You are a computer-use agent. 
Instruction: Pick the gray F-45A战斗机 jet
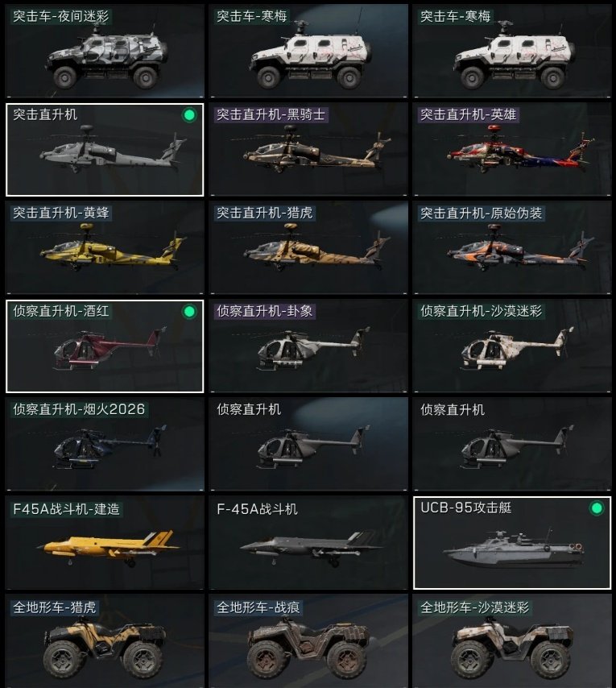coord(308,543)
